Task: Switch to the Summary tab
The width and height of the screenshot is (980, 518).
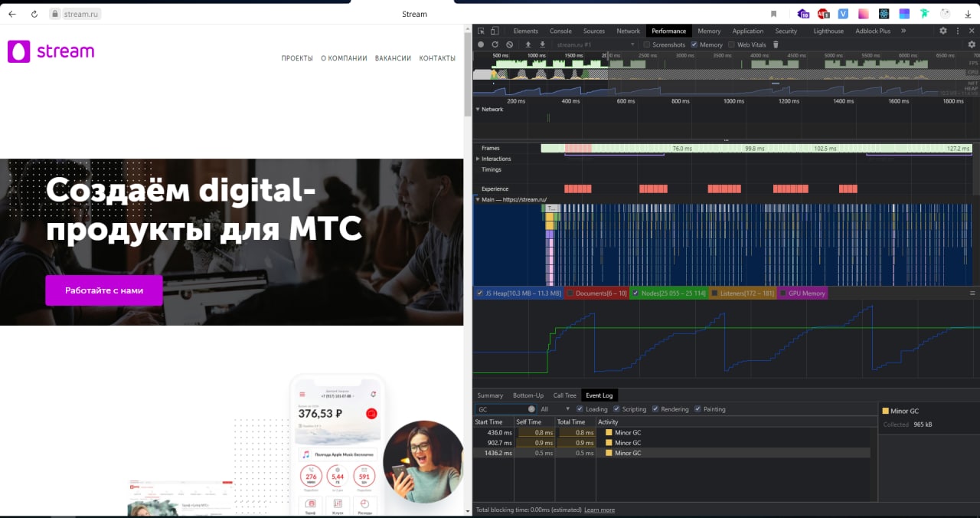Action: point(490,395)
